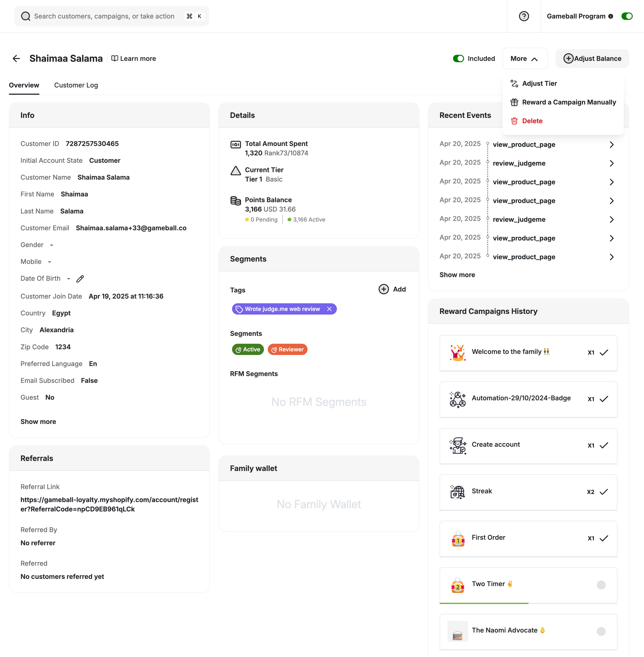This screenshot has height=657, width=644.
Task: Click the pencil icon to edit Date Of Birth
Action: click(x=80, y=279)
